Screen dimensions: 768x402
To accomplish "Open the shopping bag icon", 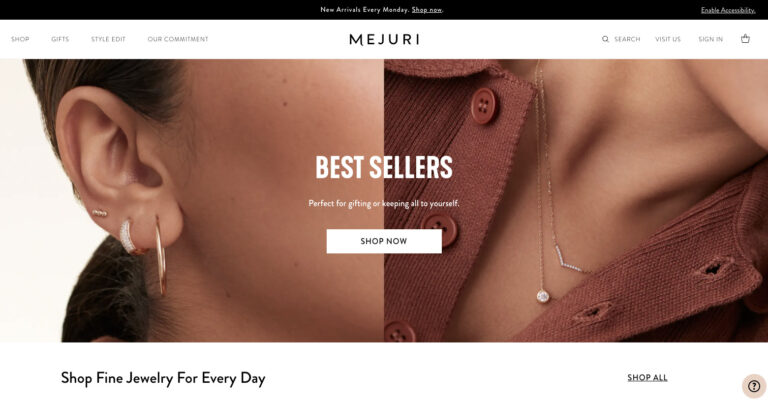I will [745, 39].
